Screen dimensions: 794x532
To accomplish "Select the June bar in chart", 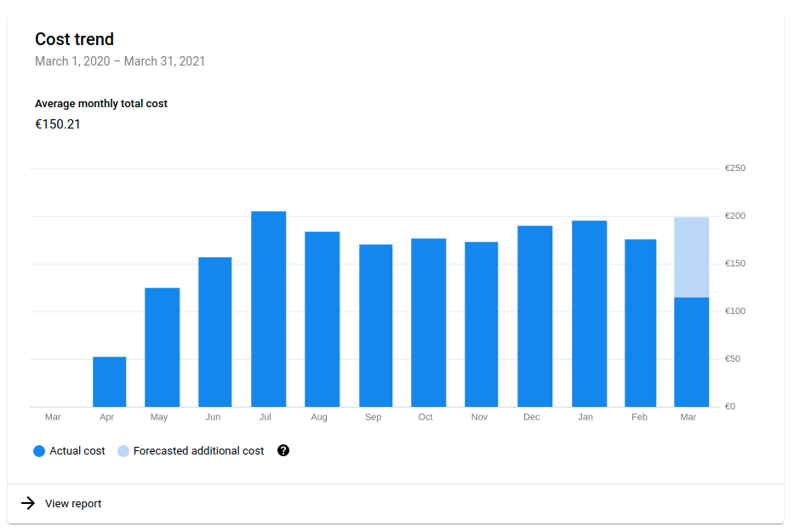I will click(214, 332).
